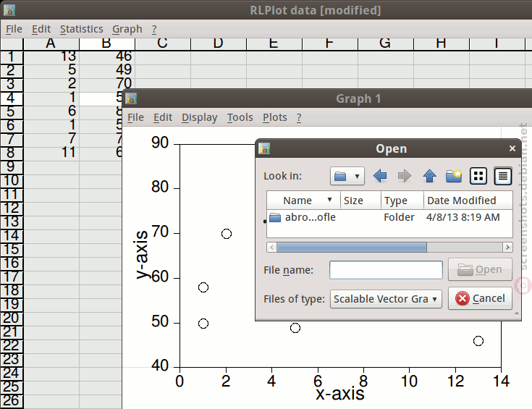Click cell B1 containing 46

click(x=107, y=56)
